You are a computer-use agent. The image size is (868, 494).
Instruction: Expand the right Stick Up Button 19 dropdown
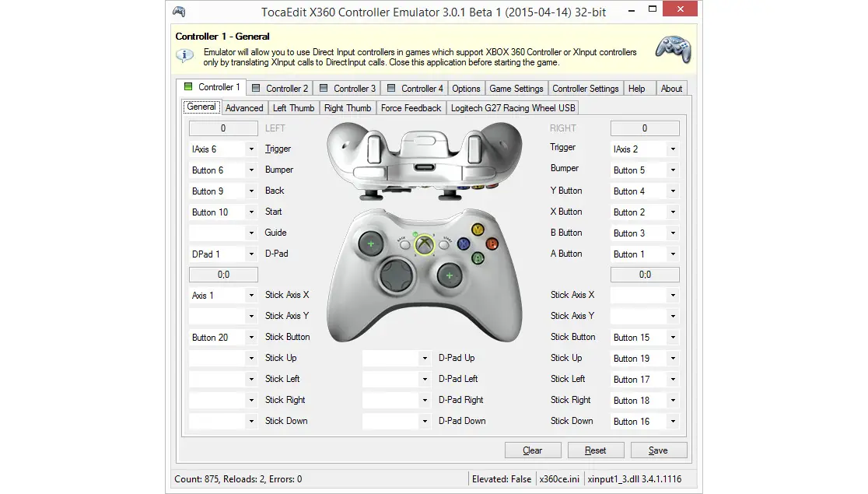[673, 359]
